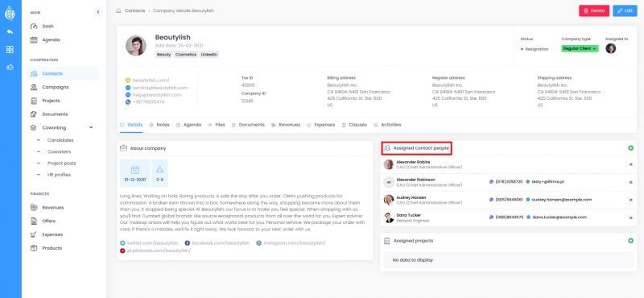Open Offers in the Finances section
644x298 pixels.
click(49, 221)
